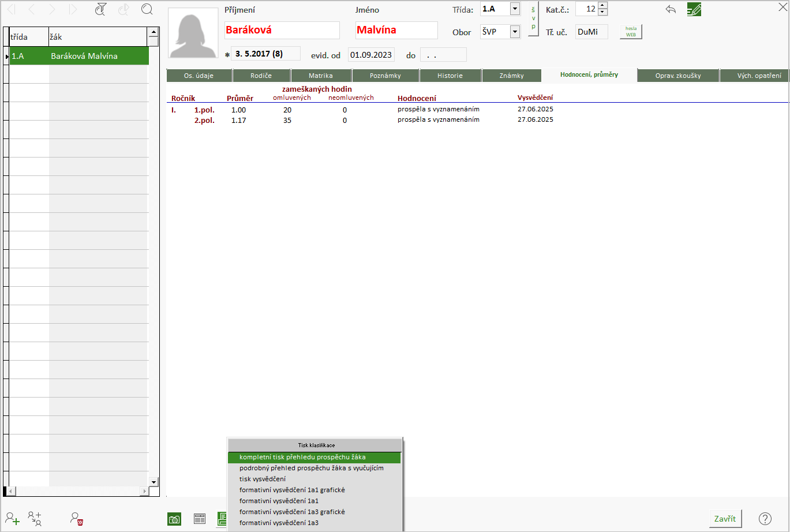
Task: Expand the Obor dropdown
Action: tap(515, 32)
